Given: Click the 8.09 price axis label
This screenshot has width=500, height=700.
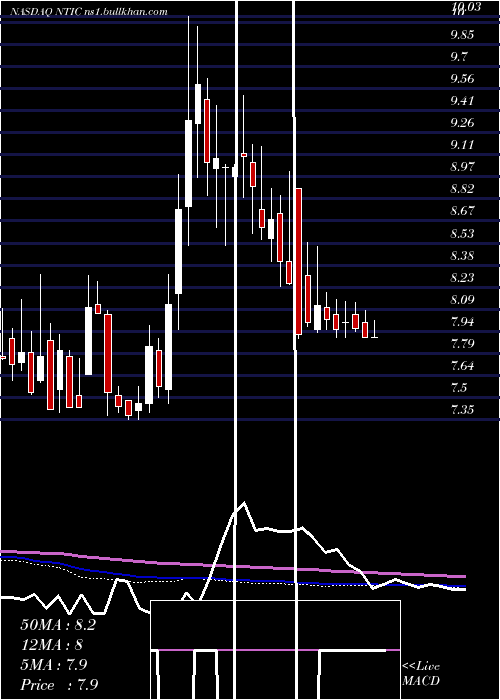Looking at the screenshot, I should (462, 300).
